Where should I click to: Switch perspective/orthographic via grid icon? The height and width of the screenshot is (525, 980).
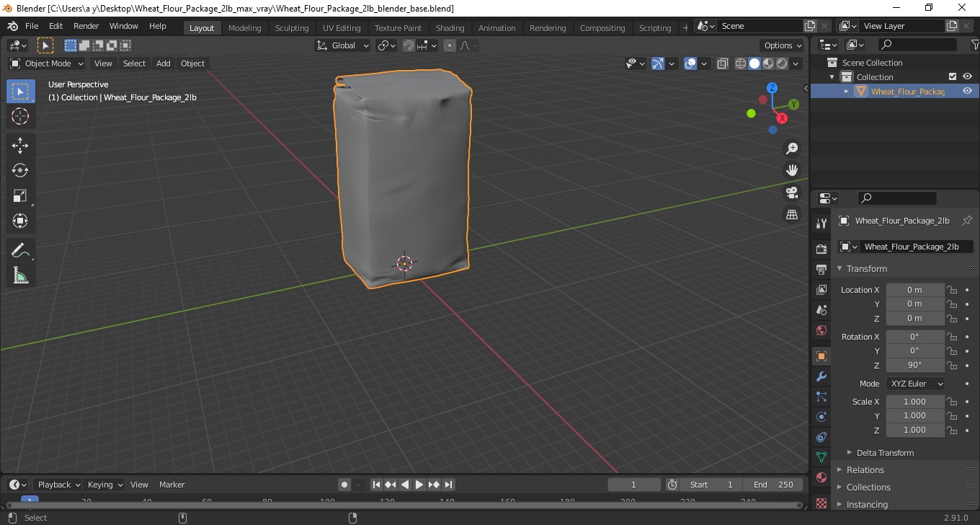click(792, 215)
